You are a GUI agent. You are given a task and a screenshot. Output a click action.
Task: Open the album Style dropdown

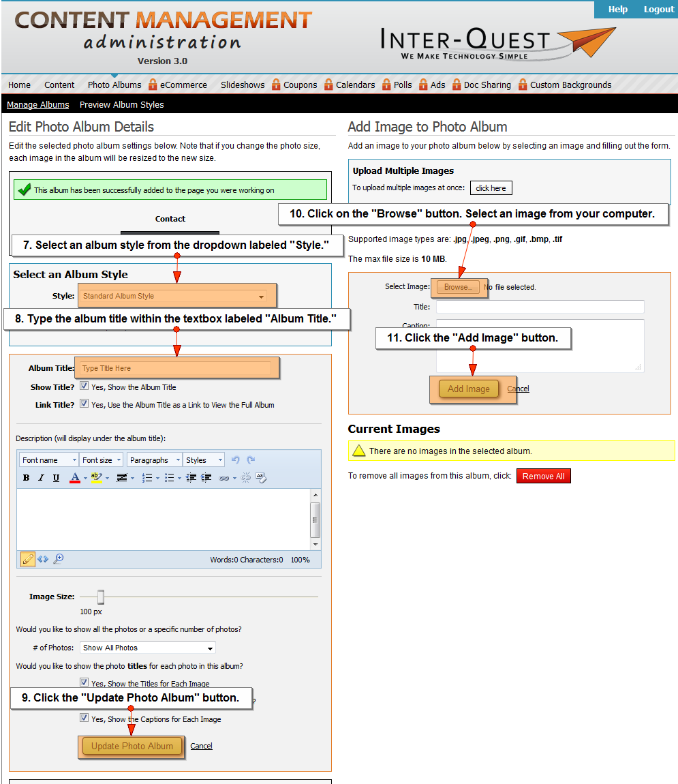(x=174, y=297)
